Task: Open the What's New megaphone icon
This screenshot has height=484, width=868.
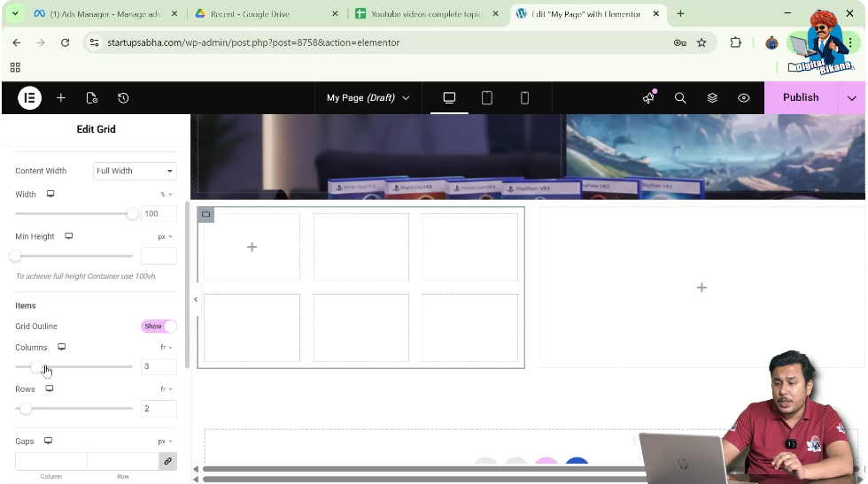Action: pyautogui.click(x=648, y=98)
